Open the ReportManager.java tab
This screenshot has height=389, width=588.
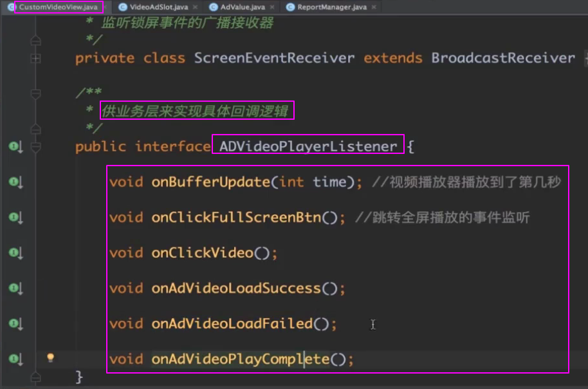[332, 7]
